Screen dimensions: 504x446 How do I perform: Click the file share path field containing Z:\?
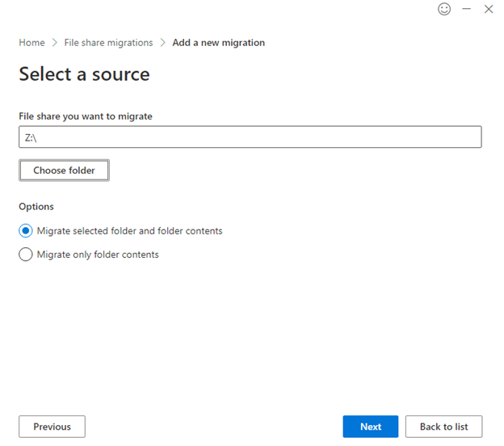(x=250, y=137)
